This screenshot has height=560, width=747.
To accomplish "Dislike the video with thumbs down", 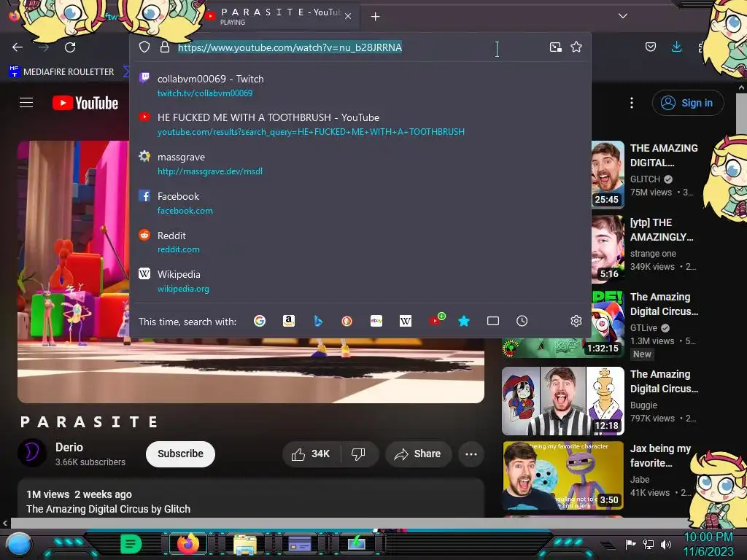I will 358,454.
